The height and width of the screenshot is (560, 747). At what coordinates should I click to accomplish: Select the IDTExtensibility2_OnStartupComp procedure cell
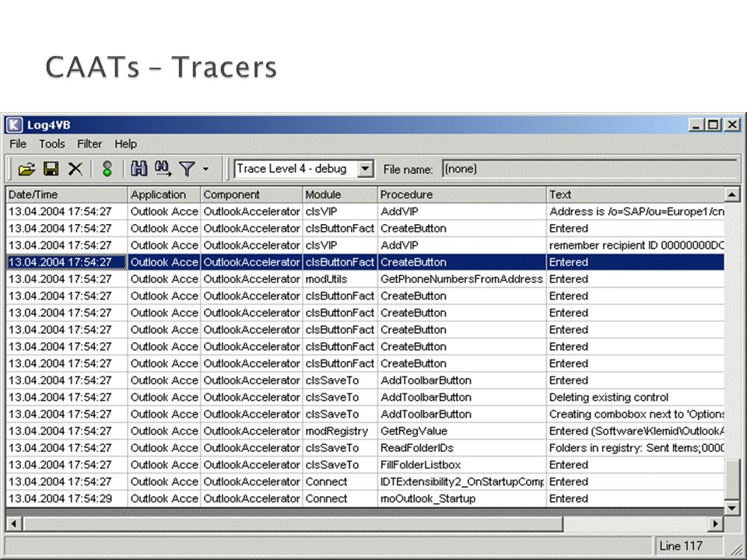[x=461, y=482]
